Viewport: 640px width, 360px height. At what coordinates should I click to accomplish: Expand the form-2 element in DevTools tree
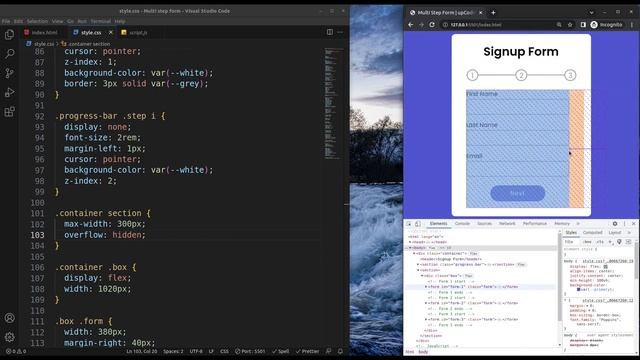coord(426,303)
